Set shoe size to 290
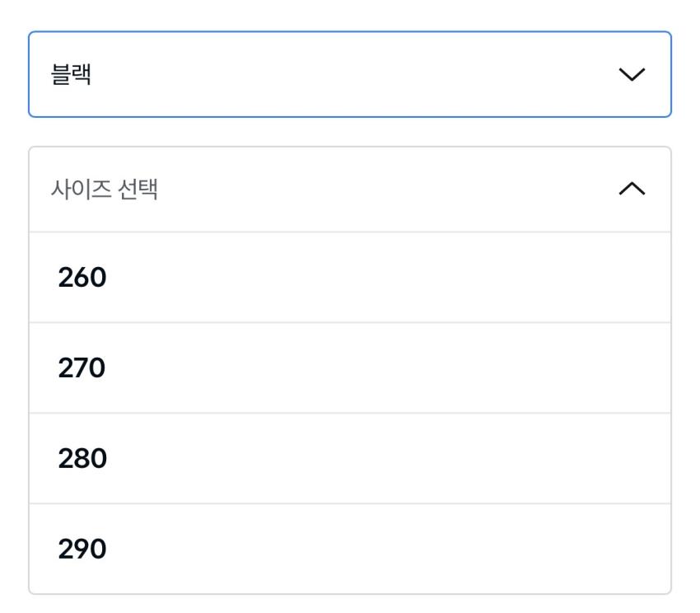 point(350,549)
